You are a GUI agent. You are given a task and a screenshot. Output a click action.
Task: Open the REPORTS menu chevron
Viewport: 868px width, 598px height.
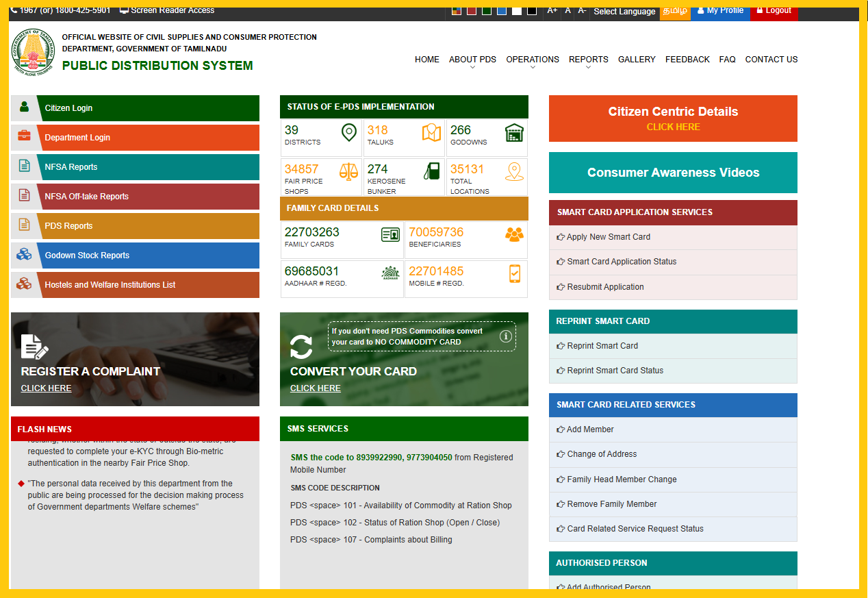[588, 66]
